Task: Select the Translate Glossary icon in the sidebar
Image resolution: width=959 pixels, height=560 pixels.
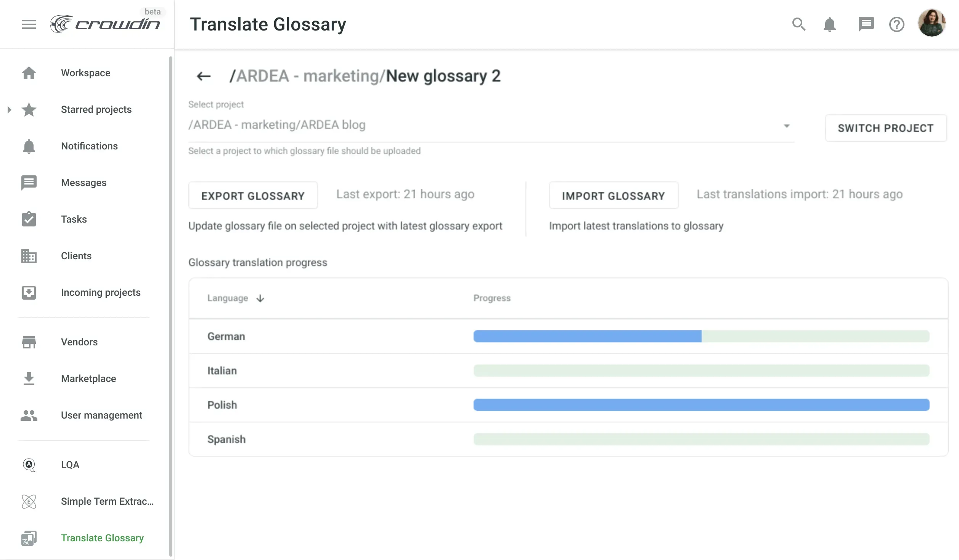Action: [29, 538]
